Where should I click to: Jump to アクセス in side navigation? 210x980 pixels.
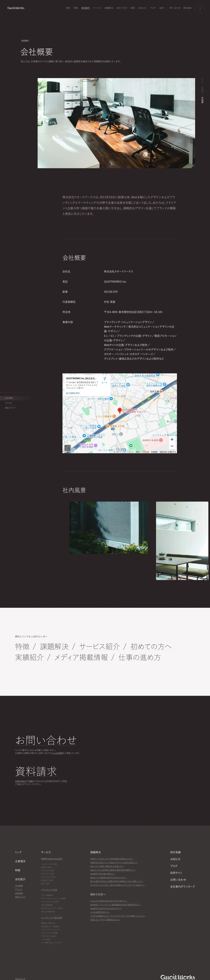8,403
